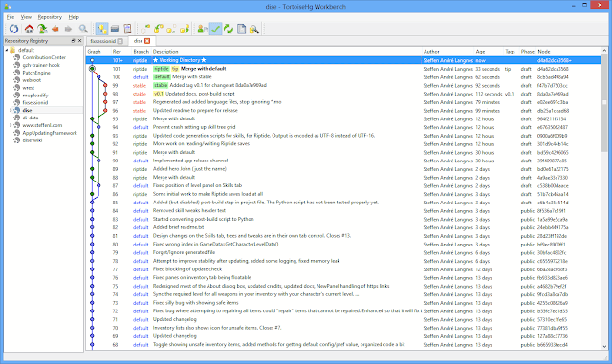Click the revision list vertical scrollbar

[604, 199]
